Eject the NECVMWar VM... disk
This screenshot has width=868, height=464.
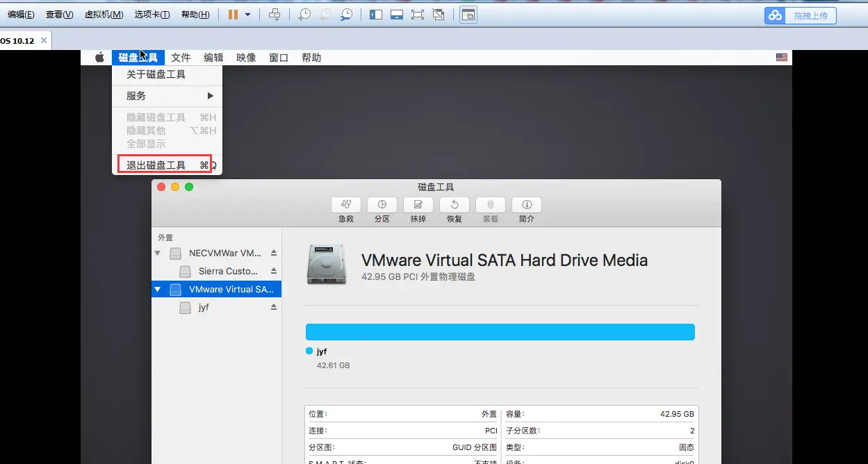[x=274, y=253]
